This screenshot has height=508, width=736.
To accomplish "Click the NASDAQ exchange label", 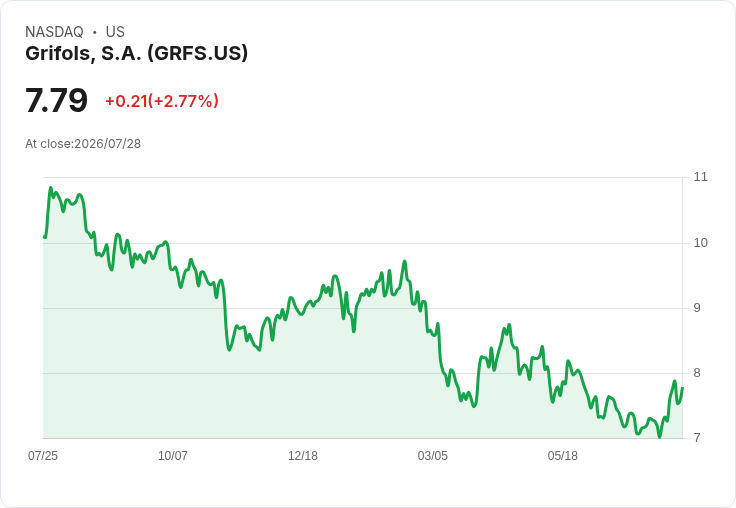I will (x=54, y=32).
